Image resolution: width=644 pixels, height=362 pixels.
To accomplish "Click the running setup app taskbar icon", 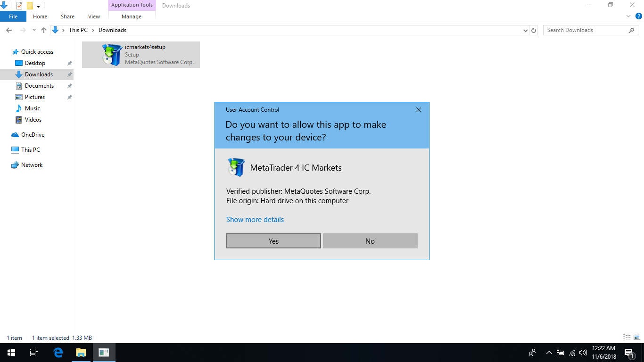I will point(104,353).
